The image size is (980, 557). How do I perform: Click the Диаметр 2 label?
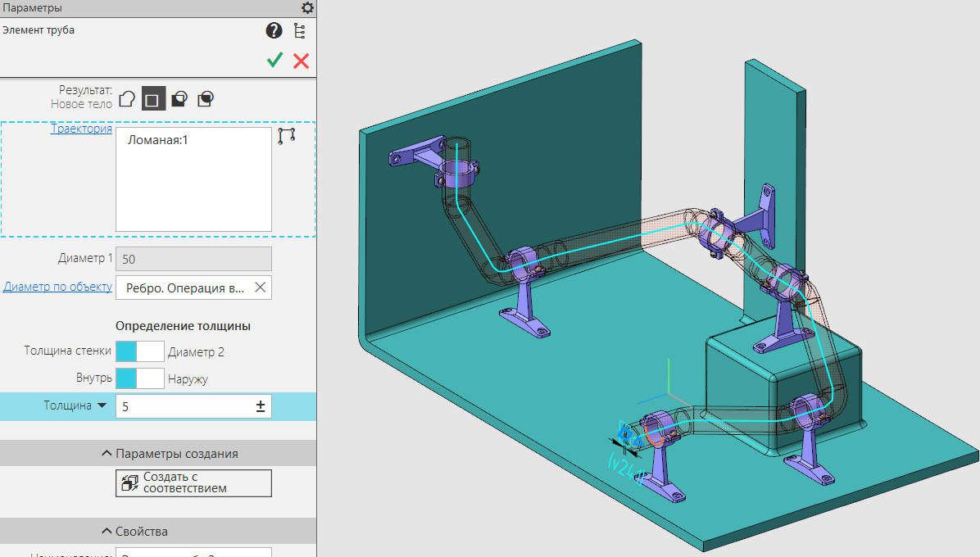coord(196,352)
